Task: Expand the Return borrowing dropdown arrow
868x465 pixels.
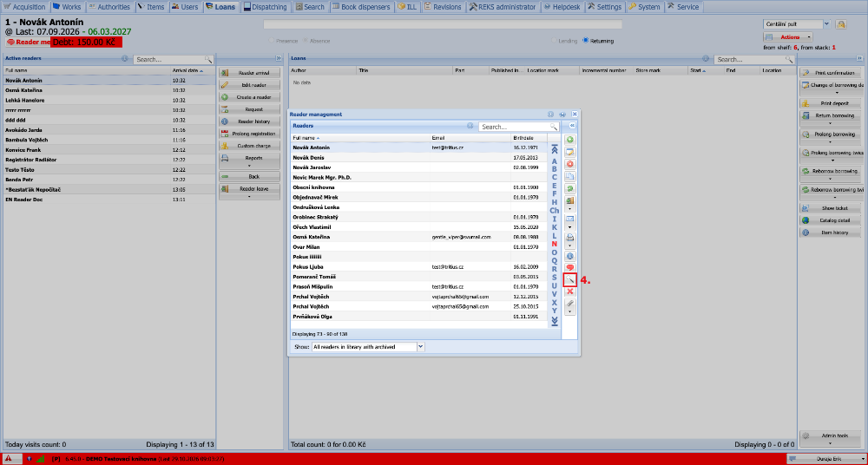Action: tap(829, 123)
